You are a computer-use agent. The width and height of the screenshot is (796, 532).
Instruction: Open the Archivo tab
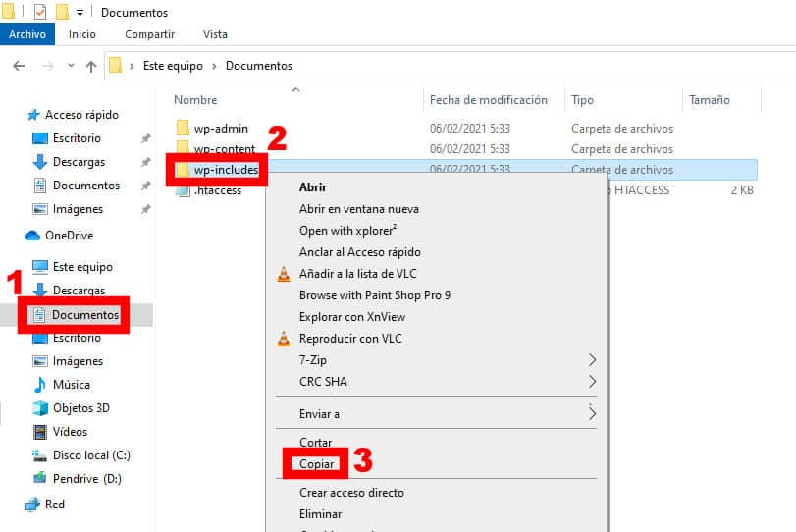pyautogui.click(x=29, y=34)
